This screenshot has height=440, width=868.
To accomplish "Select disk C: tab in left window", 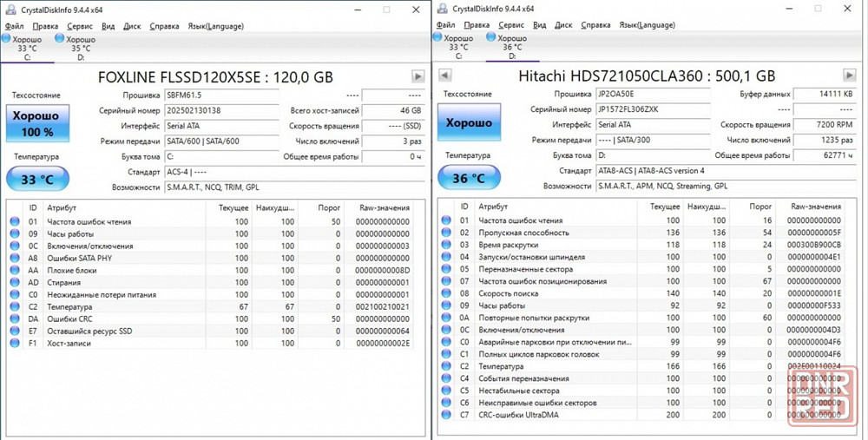I will [x=27, y=48].
